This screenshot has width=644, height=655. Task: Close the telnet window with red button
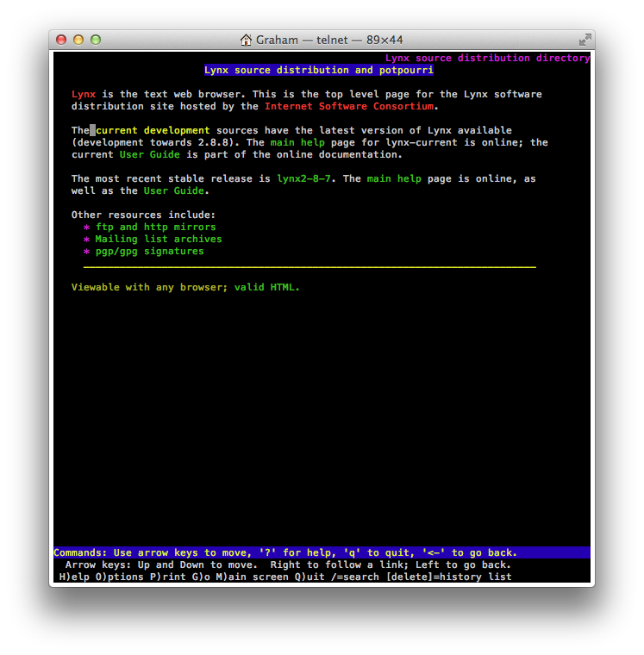[x=61, y=40]
